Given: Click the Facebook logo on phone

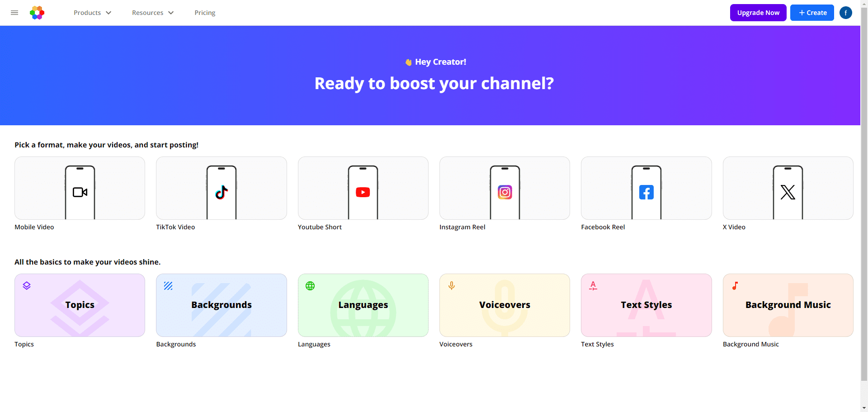Looking at the screenshot, I should pos(646,192).
